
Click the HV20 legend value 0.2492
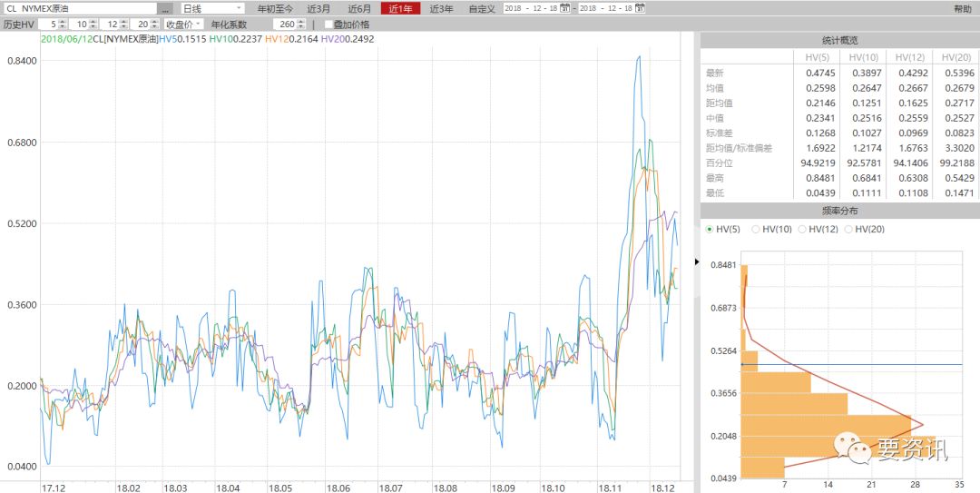[360, 39]
